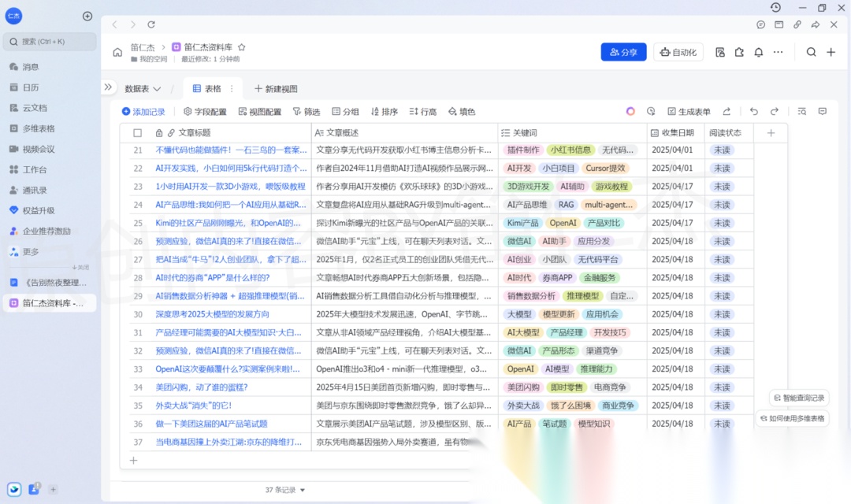The height and width of the screenshot is (504, 851).
Task: Select the 《告别熬夜整理... pinned document
Action: click(x=50, y=283)
